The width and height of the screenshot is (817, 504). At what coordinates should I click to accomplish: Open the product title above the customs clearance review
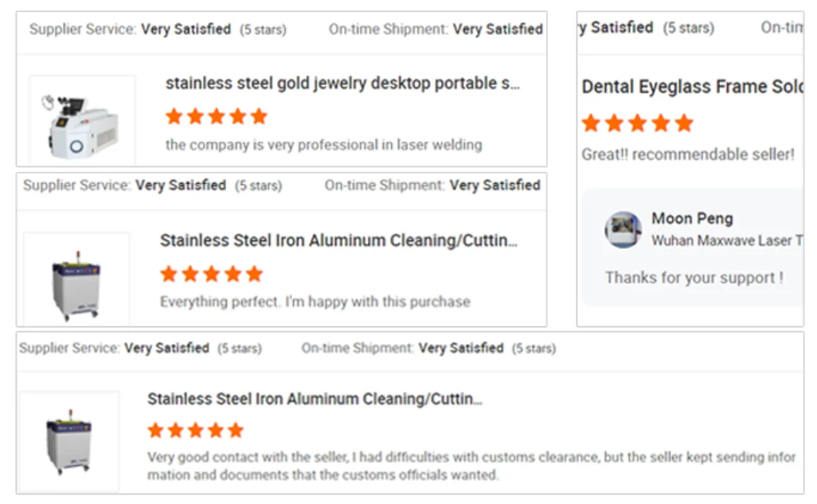click(x=315, y=399)
